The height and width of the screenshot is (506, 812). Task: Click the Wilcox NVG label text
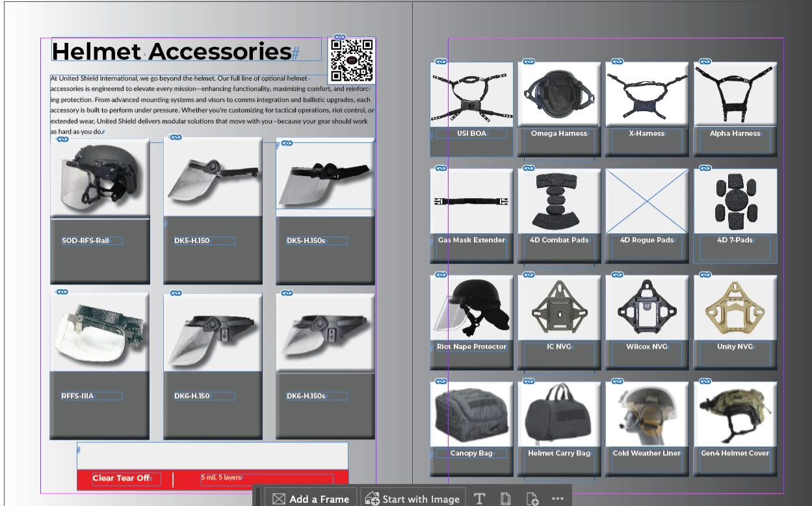(647, 346)
